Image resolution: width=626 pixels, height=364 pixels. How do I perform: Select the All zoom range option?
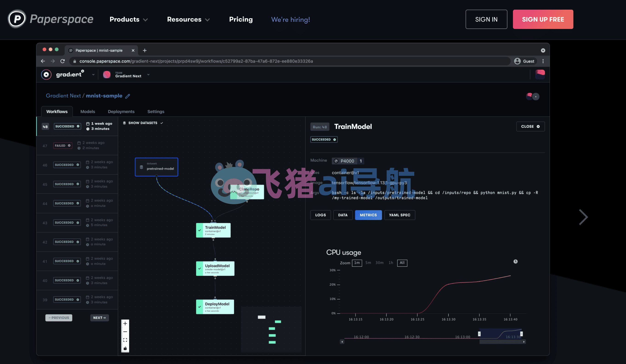(x=402, y=263)
